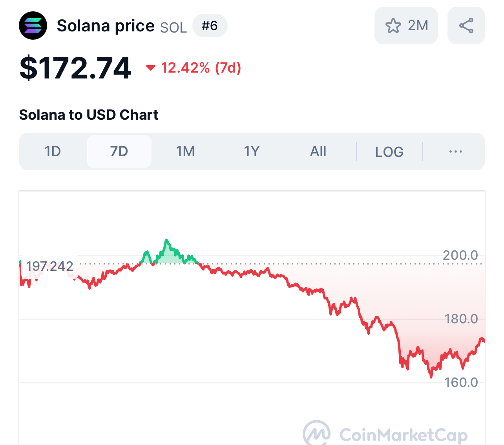
Task: Open the three-dots more chart options
Action: tap(455, 151)
